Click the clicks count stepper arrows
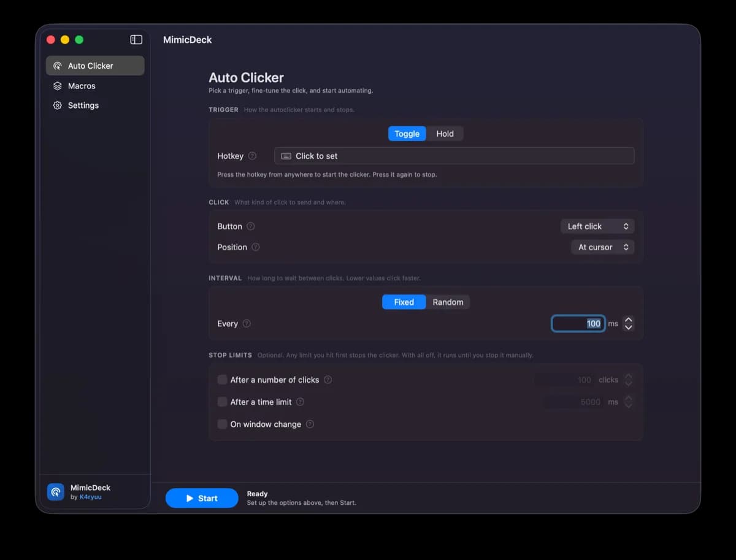This screenshot has height=560, width=736. 628,380
